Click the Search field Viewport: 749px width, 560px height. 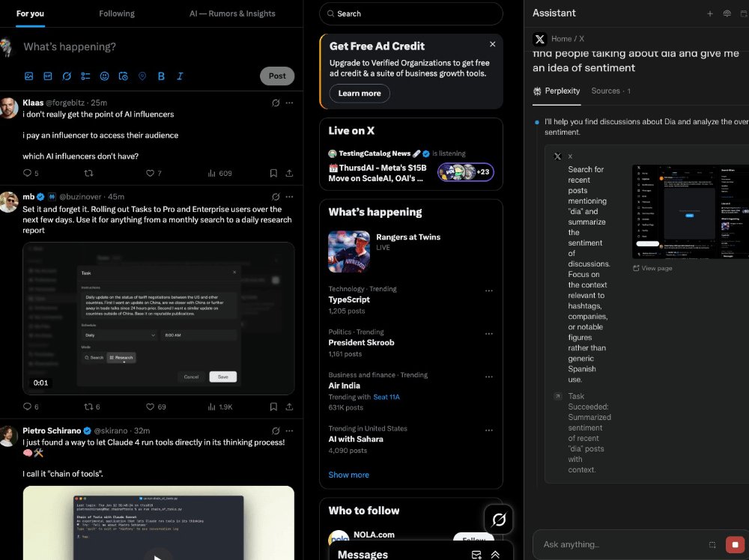click(410, 13)
